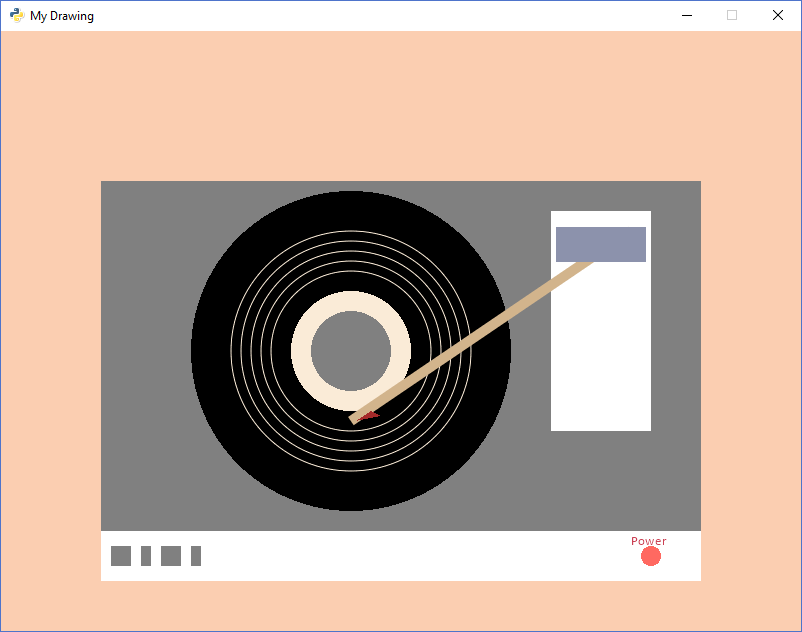Click the "Power" text label
The width and height of the screenshot is (802, 632).
(648, 541)
